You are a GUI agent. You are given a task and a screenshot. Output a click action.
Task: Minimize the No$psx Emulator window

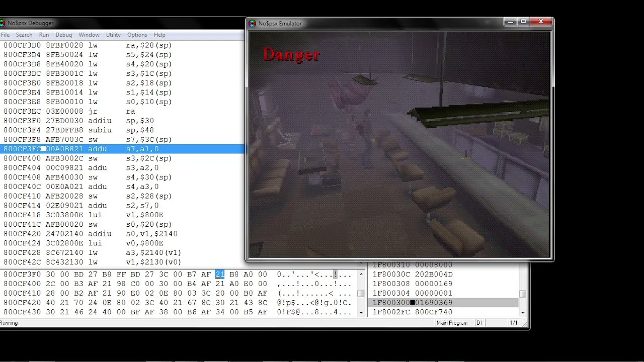click(510, 22)
